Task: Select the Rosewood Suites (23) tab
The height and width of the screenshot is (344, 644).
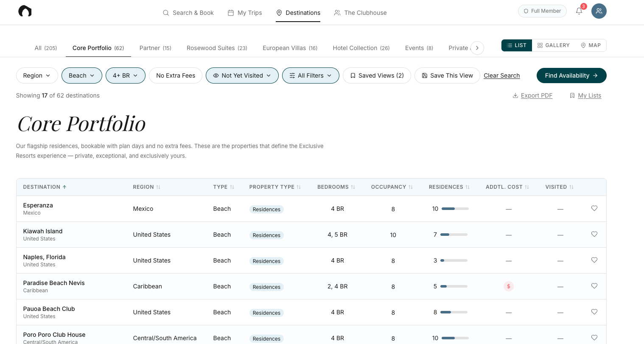Action: coord(217,48)
